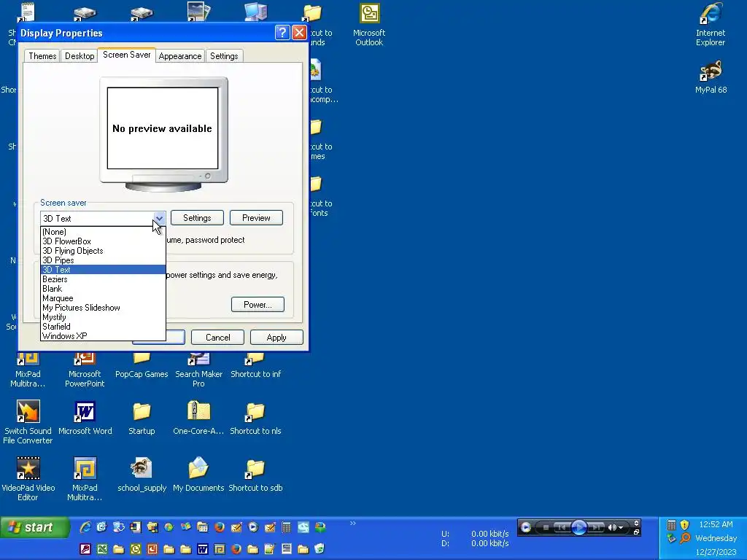747x560 pixels.
Task: Open My Documents desktop icon
Action: click(198, 474)
